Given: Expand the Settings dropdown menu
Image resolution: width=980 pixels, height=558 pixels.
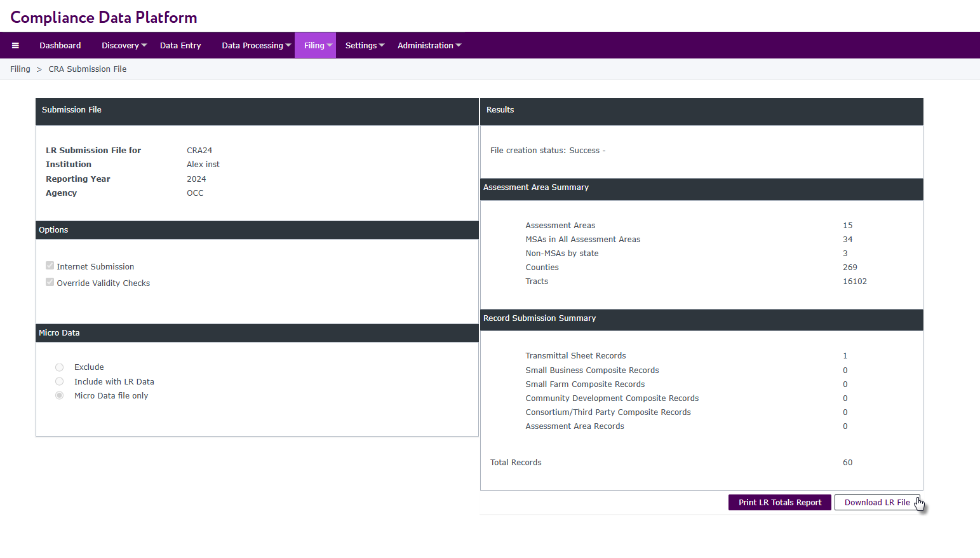Looking at the screenshot, I should (x=365, y=46).
